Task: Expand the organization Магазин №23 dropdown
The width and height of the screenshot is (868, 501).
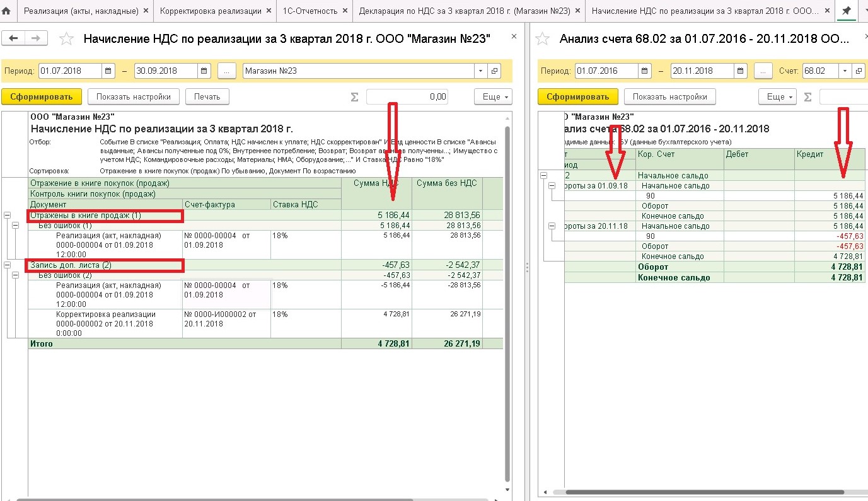Action: [482, 71]
